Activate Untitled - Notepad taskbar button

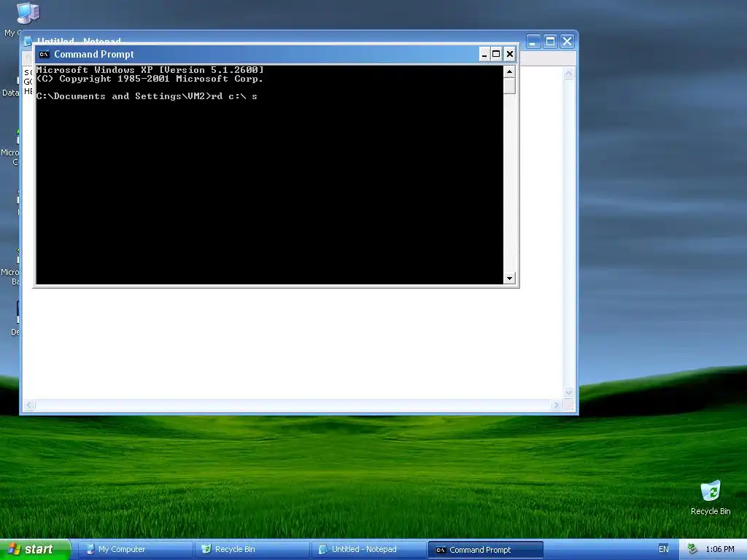tap(368, 550)
